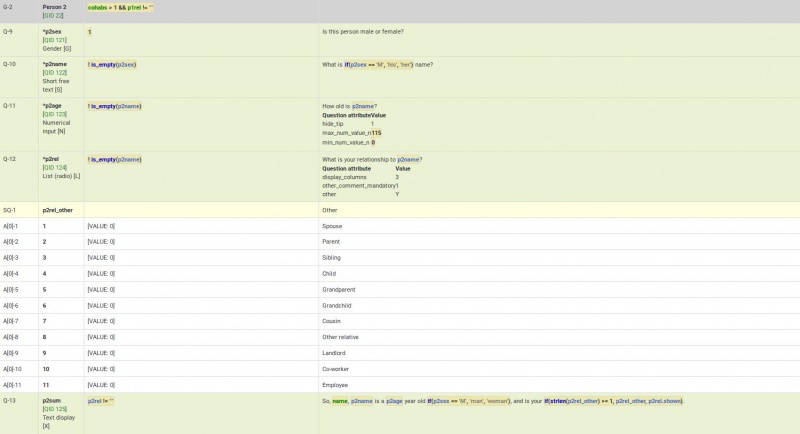
Task: Click the QID 121 link under p2sex
Action: (x=54, y=40)
